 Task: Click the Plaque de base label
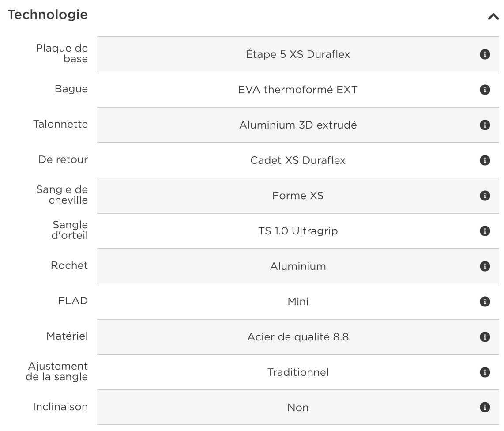coord(62,53)
